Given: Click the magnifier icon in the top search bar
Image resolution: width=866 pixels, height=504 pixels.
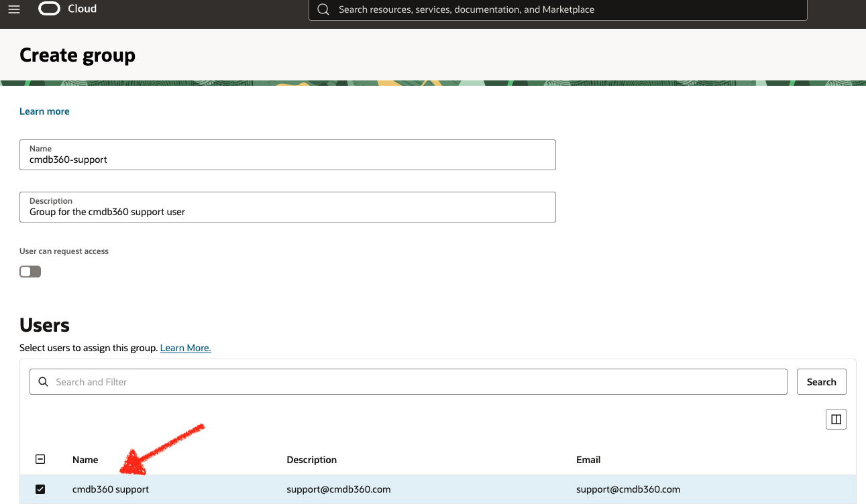Looking at the screenshot, I should 323,9.
